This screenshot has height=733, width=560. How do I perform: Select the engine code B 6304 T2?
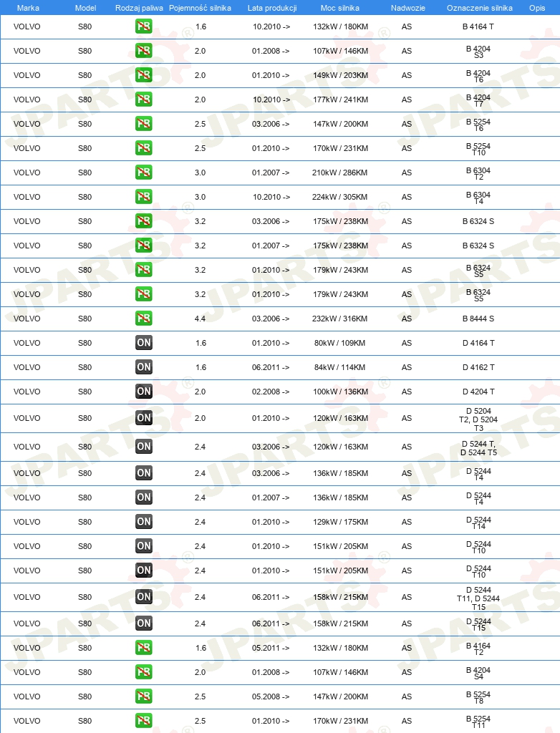coord(478,173)
